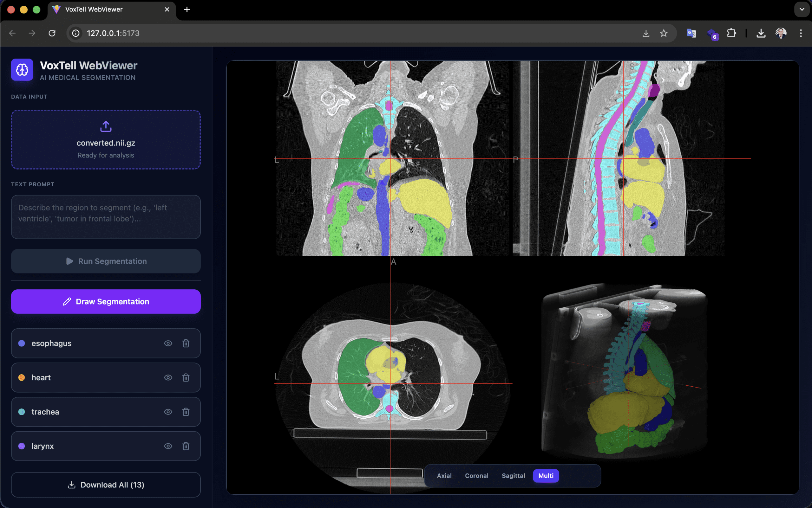Delete the trachea segmentation with trash icon
The height and width of the screenshot is (508, 812).
pyautogui.click(x=186, y=412)
